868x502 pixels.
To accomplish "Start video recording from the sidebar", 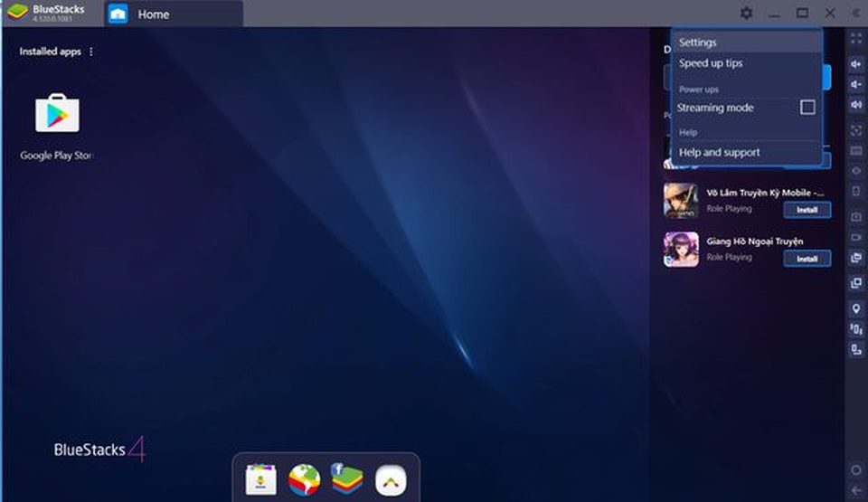I will [x=856, y=237].
